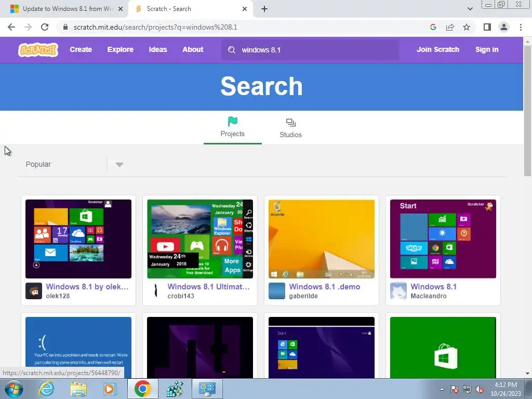Launch Internet Explorer from taskbar
Screen dimensions: 532x399
[x=46, y=389]
